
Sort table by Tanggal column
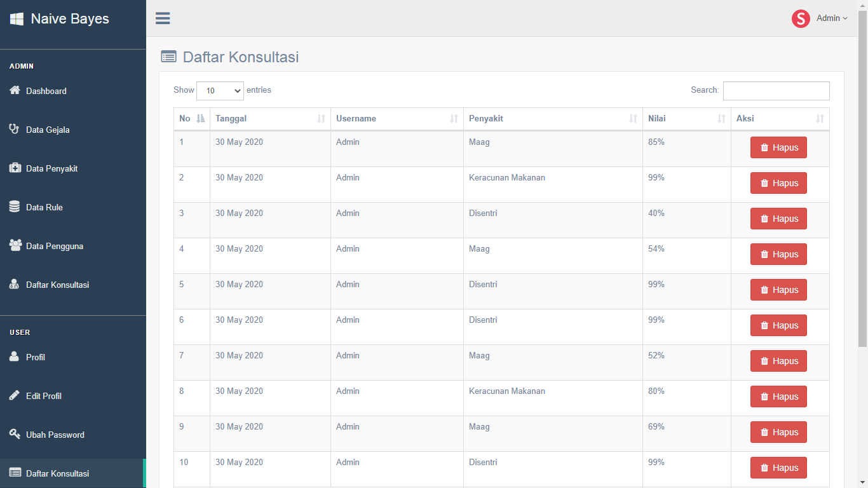pyautogui.click(x=270, y=119)
